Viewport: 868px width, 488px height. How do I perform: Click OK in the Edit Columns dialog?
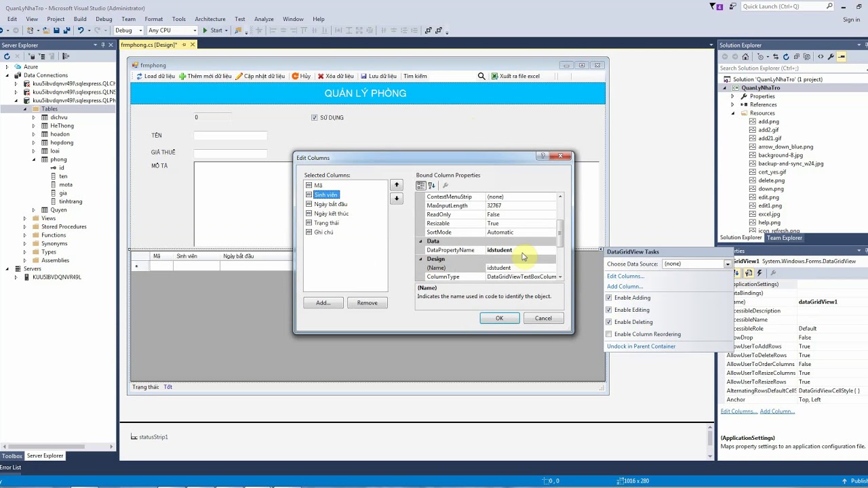(500, 318)
